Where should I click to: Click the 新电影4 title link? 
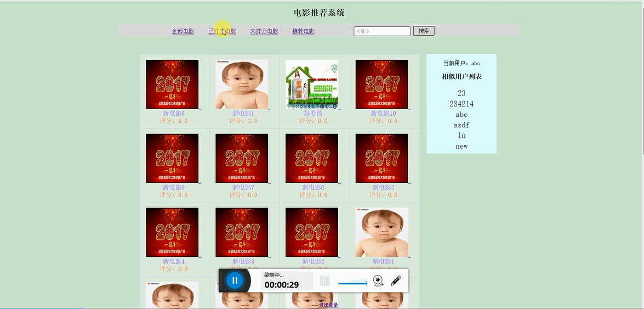pyautogui.click(x=174, y=262)
